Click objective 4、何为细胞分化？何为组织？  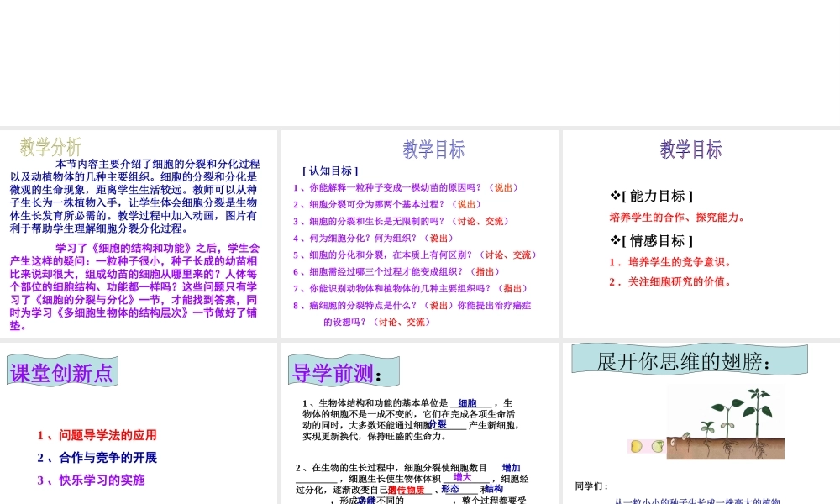[x=373, y=239]
